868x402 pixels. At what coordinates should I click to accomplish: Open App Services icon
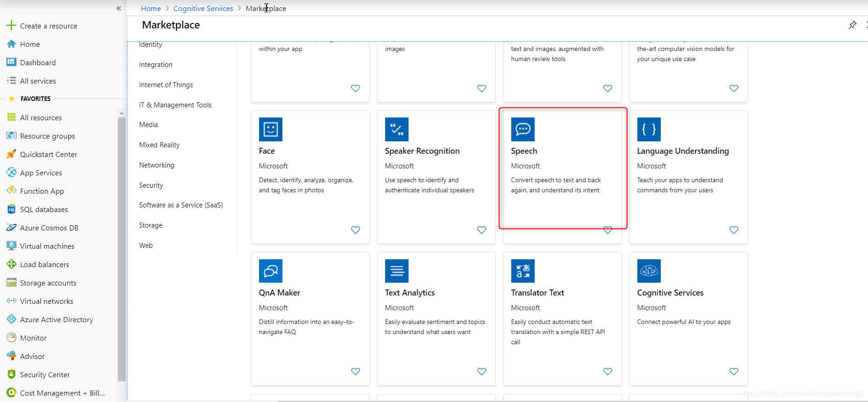(x=11, y=173)
